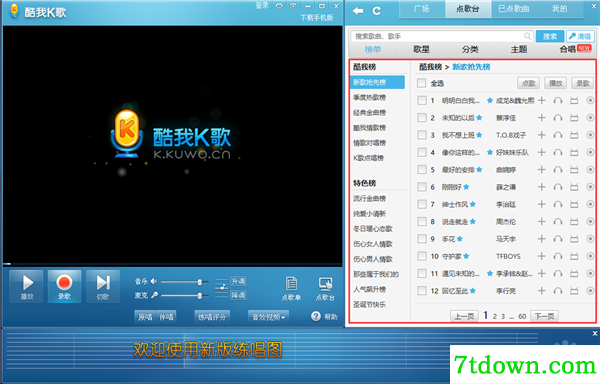The image size is (600, 384).
Task: Check the box for song 5 最好的安排
Action: (422, 169)
